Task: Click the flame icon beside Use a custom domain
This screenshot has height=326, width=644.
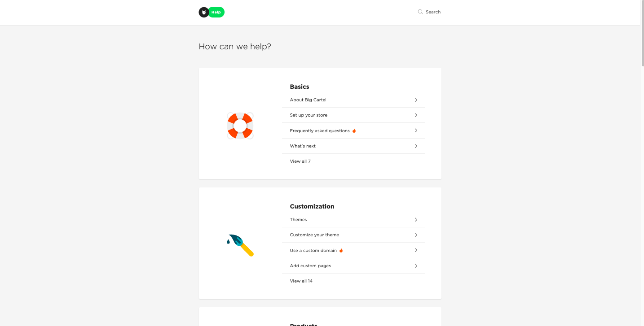Action: (x=341, y=251)
